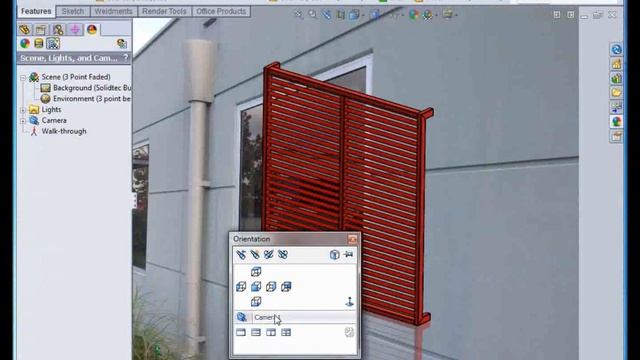
Task: Open PhotoView options icon in panel
Action: tap(121, 43)
